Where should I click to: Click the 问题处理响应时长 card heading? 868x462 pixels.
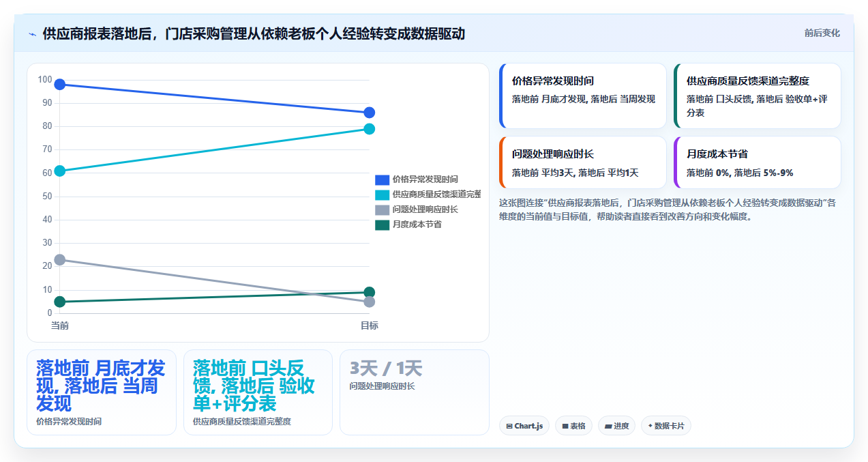[x=553, y=154]
